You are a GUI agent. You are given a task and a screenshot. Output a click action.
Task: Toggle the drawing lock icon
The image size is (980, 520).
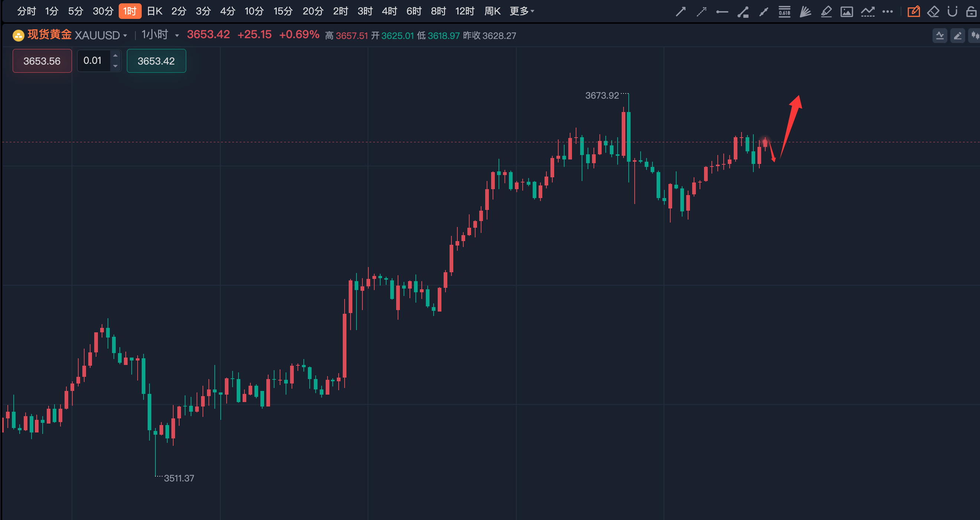click(971, 12)
